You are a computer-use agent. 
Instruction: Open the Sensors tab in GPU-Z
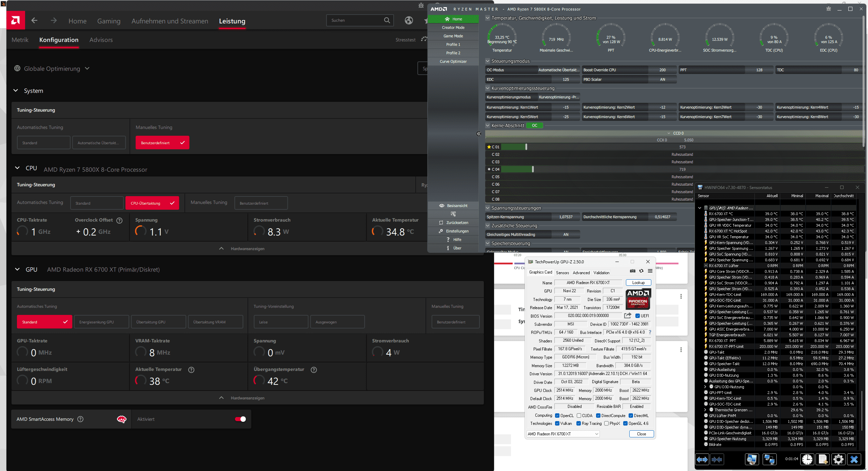pyautogui.click(x=563, y=272)
